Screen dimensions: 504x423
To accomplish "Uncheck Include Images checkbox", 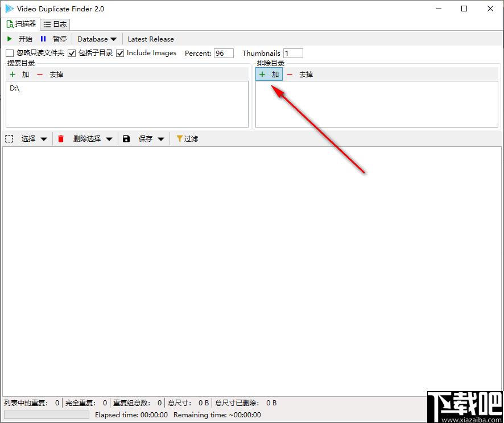I will pyautogui.click(x=120, y=53).
